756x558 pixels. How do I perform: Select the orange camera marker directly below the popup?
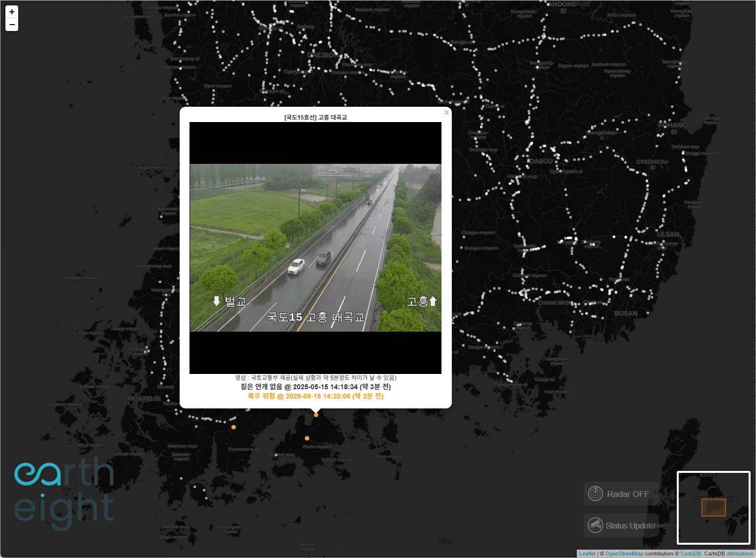click(315, 414)
